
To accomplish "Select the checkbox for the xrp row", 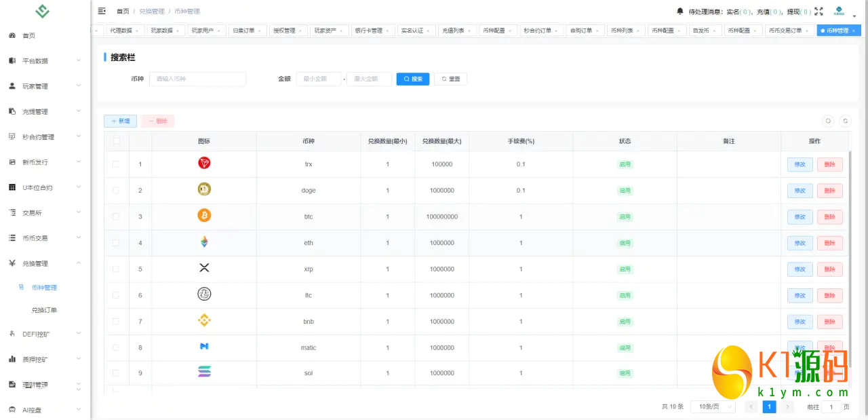I will pos(117,269).
